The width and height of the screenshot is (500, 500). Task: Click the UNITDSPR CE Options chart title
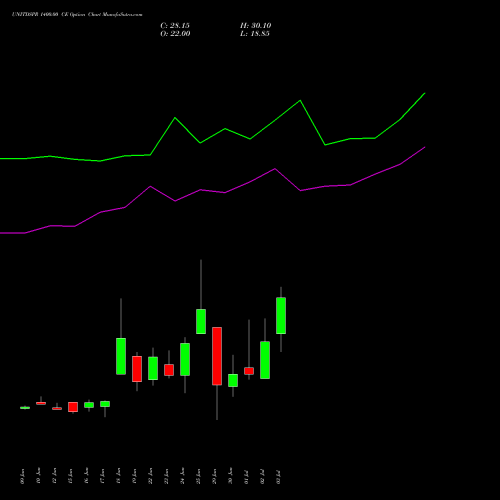(x=77, y=15)
